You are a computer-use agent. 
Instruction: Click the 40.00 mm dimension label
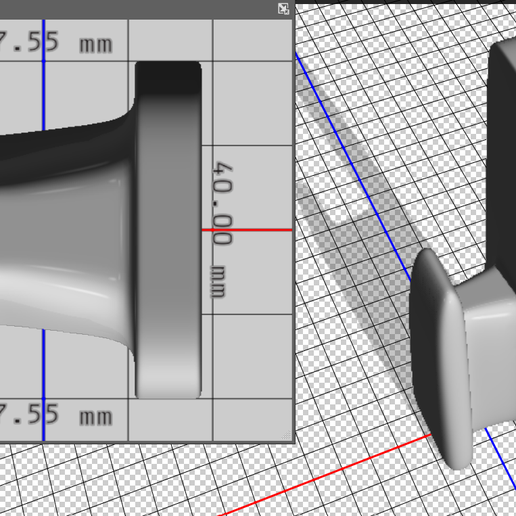221,230
